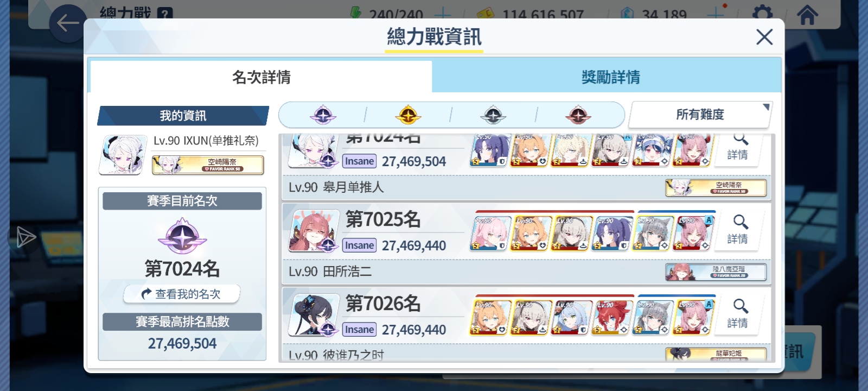The width and height of the screenshot is (868, 391).
Task: Click the left edge send arrow icon
Action: point(25,237)
